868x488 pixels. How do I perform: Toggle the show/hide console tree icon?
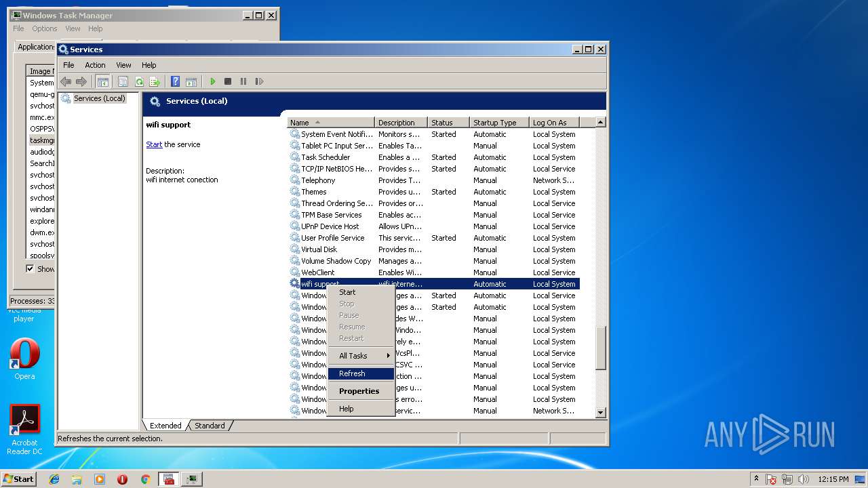click(x=103, y=81)
